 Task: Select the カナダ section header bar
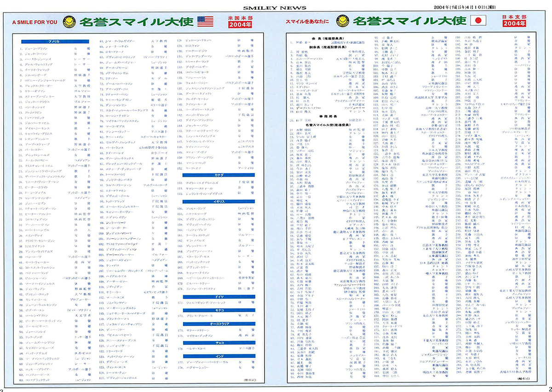pyautogui.click(x=218, y=175)
